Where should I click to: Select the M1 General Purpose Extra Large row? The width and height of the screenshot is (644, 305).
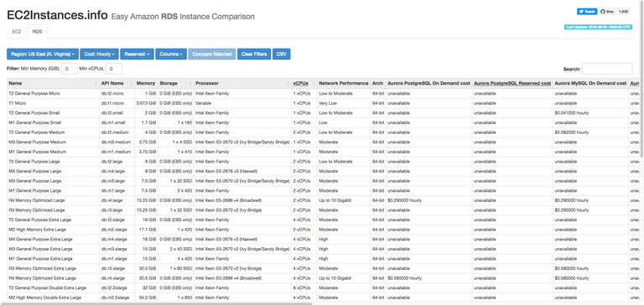point(322,259)
